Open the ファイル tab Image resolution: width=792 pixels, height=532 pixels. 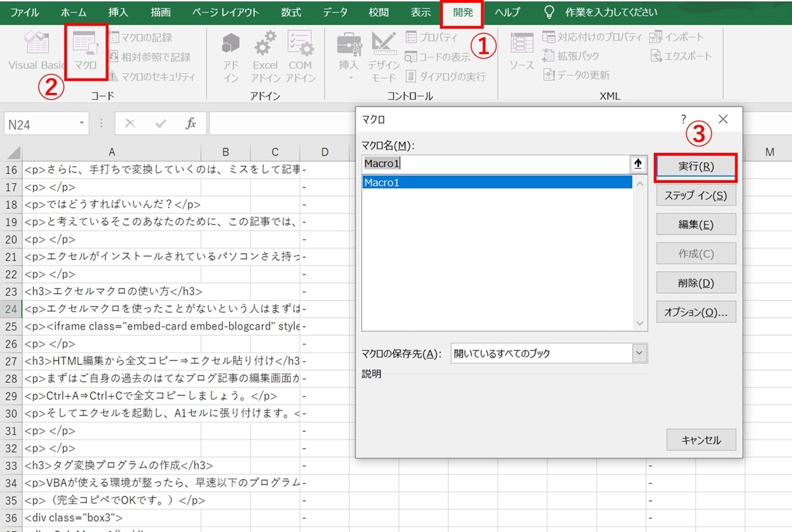click(x=24, y=13)
